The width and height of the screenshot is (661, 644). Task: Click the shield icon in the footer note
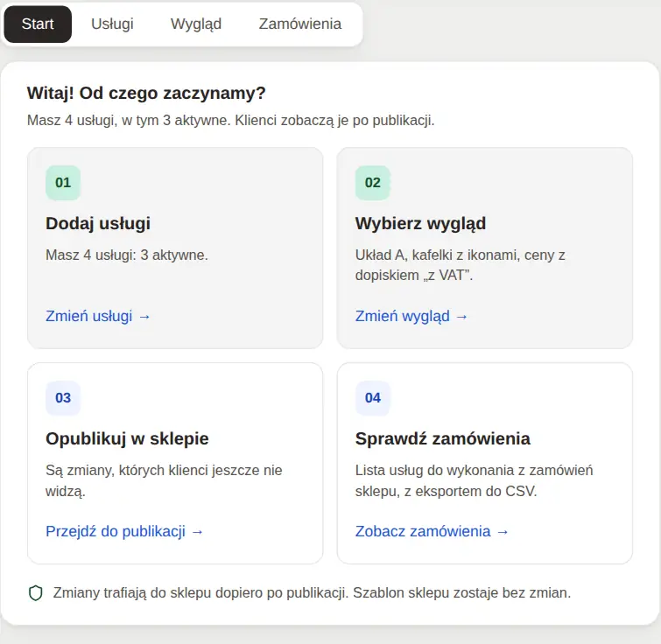click(36, 593)
